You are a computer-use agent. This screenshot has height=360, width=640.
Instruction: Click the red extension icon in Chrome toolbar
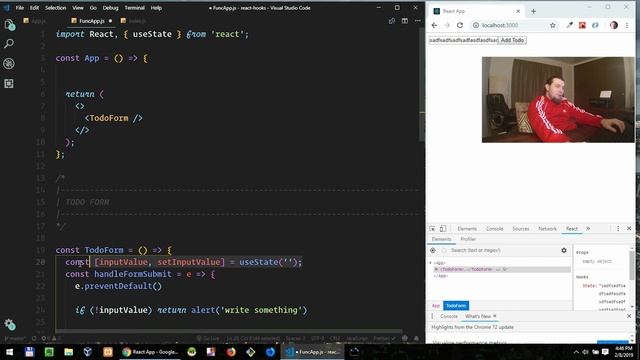pyautogui.click(x=582, y=25)
